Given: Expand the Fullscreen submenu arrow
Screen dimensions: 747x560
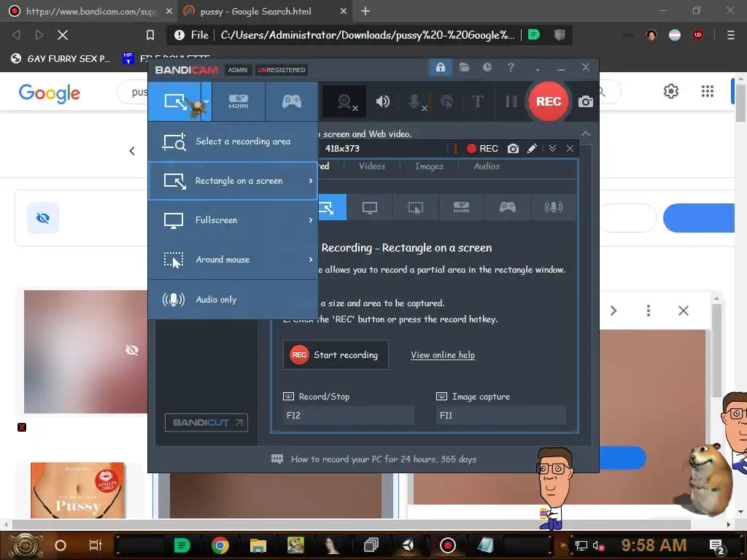Looking at the screenshot, I should (311, 220).
